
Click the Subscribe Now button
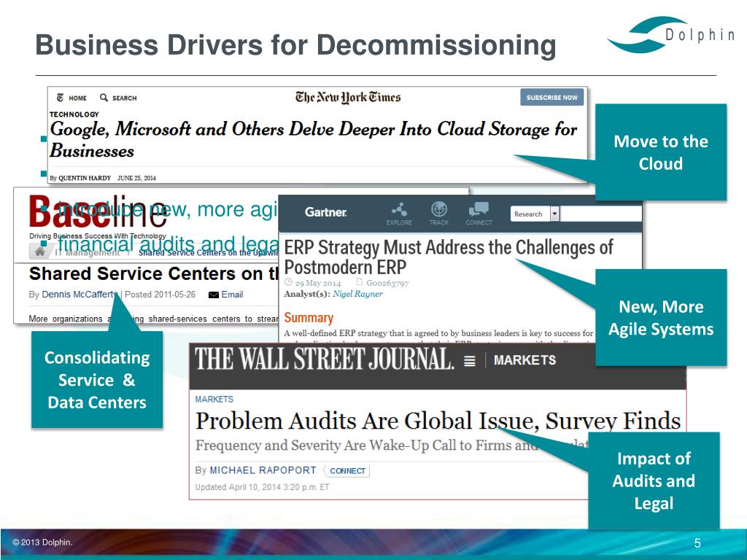[x=551, y=97]
